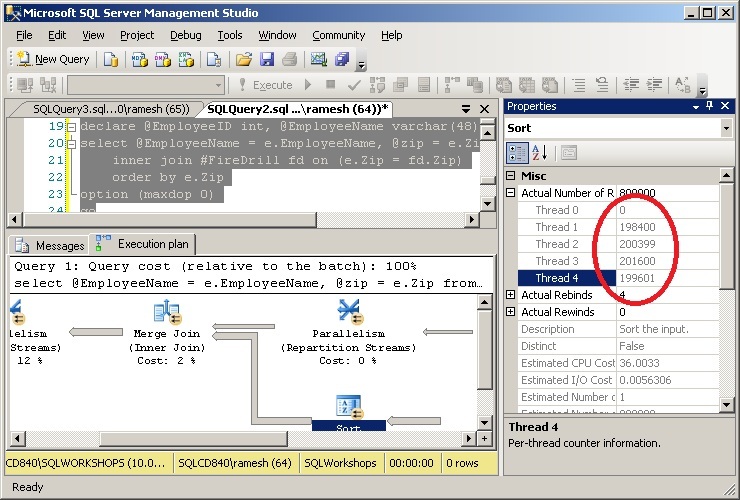Click the Connect icon in query toolbar

click(x=25, y=85)
